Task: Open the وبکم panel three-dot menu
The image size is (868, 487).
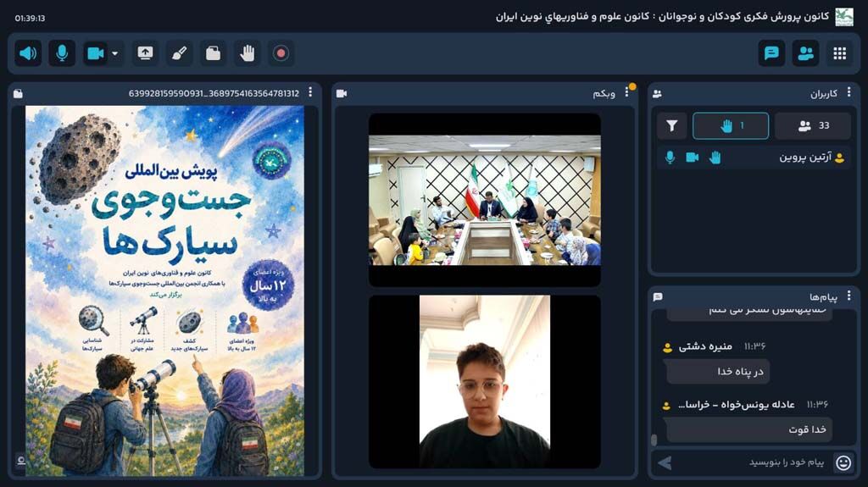Action: pyautogui.click(x=626, y=92)
